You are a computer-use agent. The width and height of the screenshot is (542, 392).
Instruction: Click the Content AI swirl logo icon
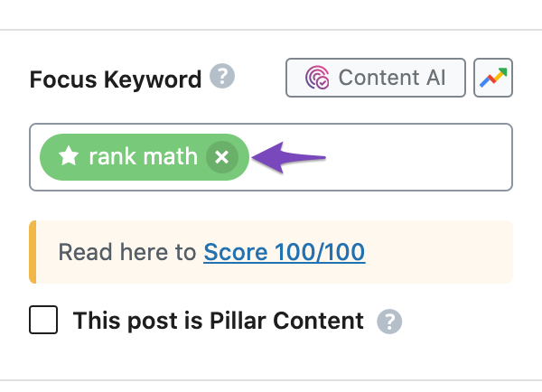(x=317, y=78)
